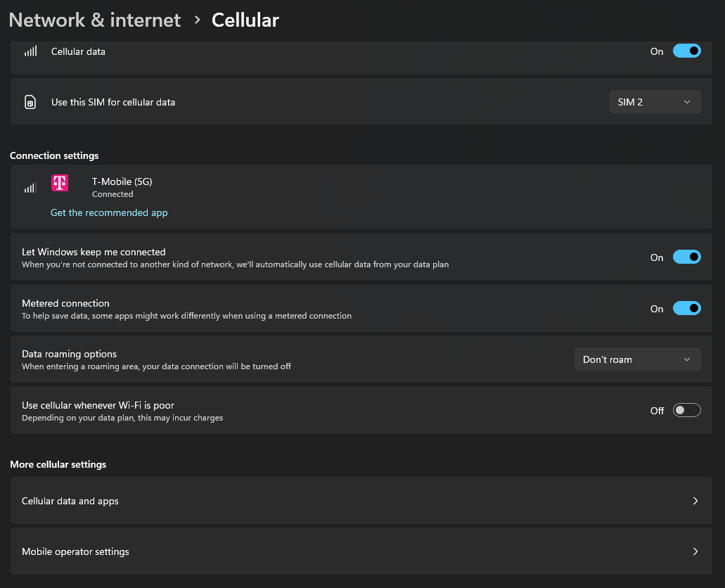725x588 pixels.
Task: Turn off the Cellular data toggle
Action: pyautogui.click(x=686, y=51)
